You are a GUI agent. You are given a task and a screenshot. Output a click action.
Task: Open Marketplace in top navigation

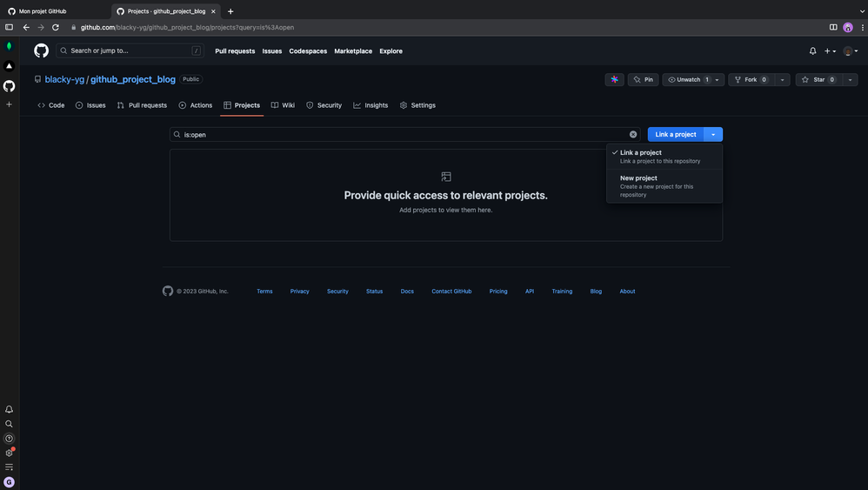[x=353, y=51]
